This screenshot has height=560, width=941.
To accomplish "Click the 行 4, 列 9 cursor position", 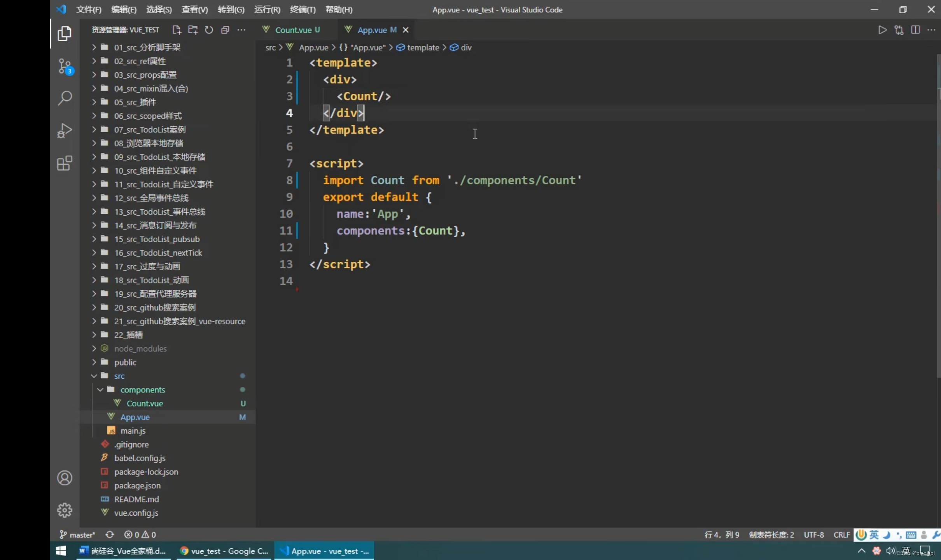I will 722,535.
